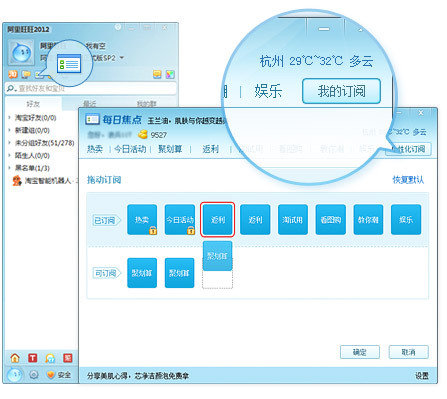Click the help icon in AliWangwang title bar

(x=118, y=27)
